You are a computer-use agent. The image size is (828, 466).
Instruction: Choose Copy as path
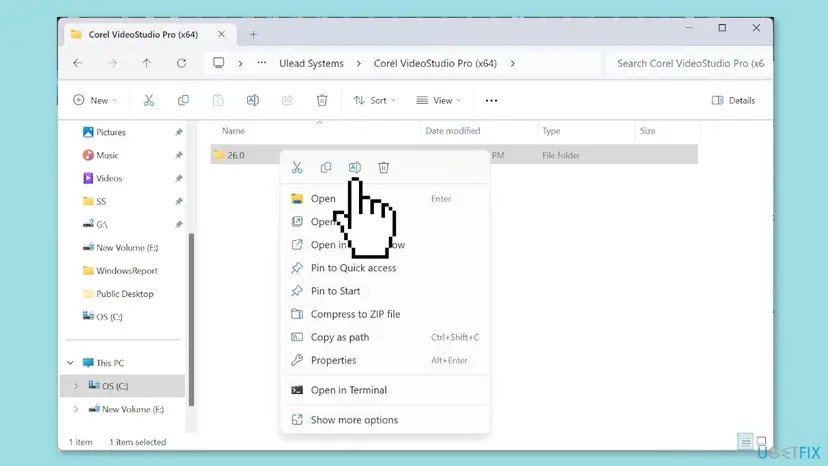click(x=384, y=337)
